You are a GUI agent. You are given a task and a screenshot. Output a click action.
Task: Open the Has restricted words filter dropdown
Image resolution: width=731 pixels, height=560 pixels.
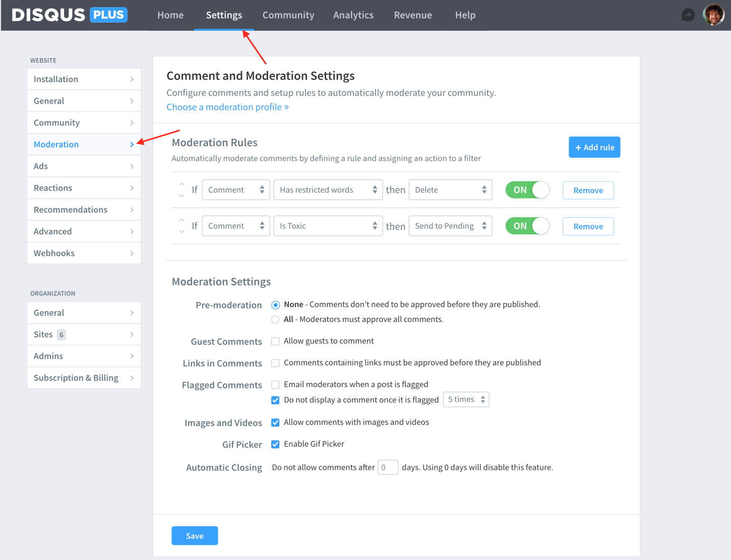click(328, 190)
